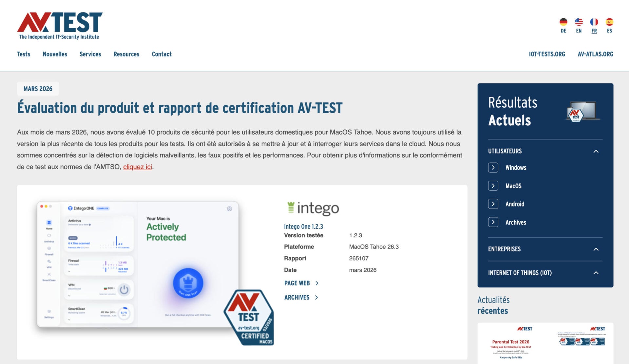
Task: Click the French flag icon
Action: pyautogui.click(x=594, y=22)
